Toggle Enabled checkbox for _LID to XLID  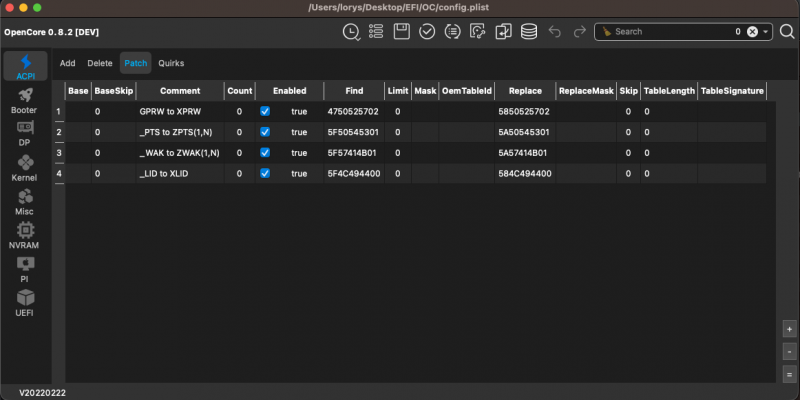265,173
